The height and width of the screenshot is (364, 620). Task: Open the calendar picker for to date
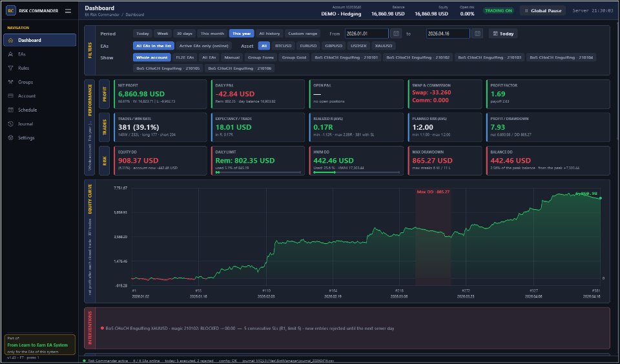coord(477,34)
